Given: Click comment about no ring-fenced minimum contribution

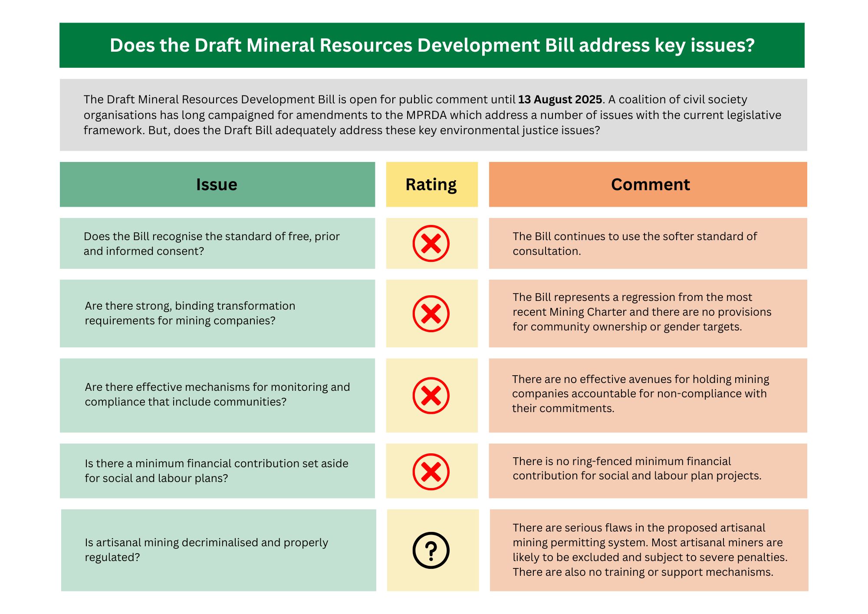Looking at the screenshot, I should coord(637,468).
